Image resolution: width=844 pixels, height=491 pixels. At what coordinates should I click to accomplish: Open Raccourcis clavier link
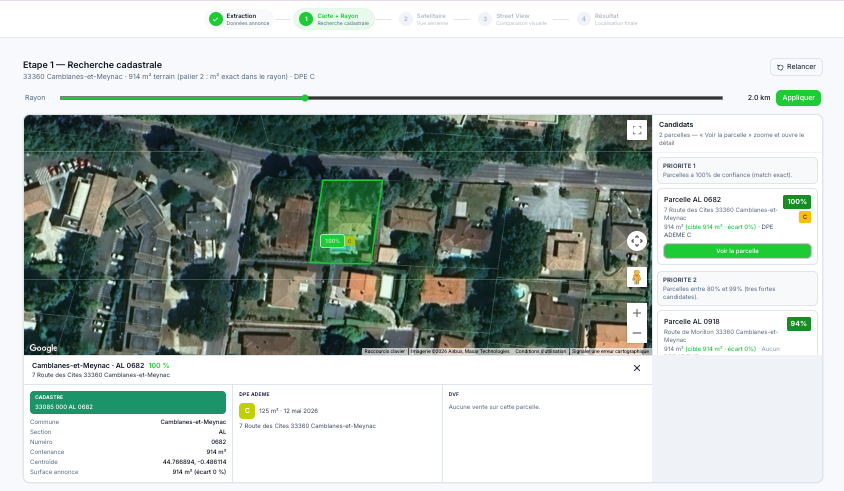384,351
